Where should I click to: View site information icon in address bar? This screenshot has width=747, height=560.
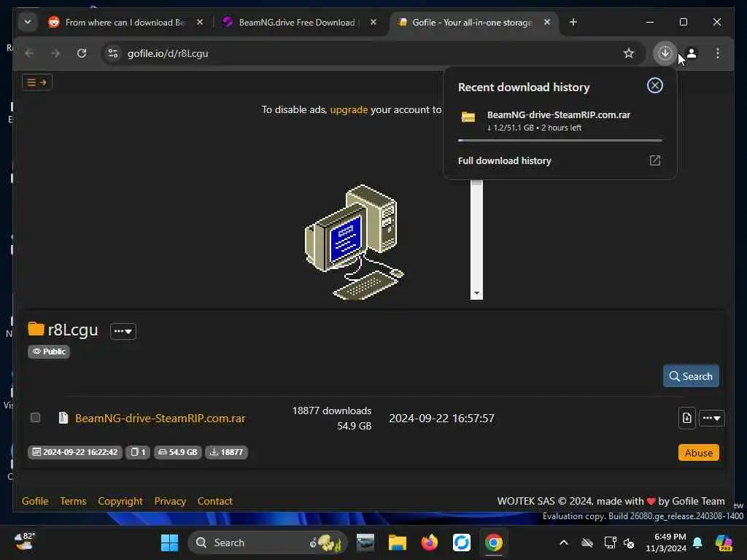(x=113, y=52)
